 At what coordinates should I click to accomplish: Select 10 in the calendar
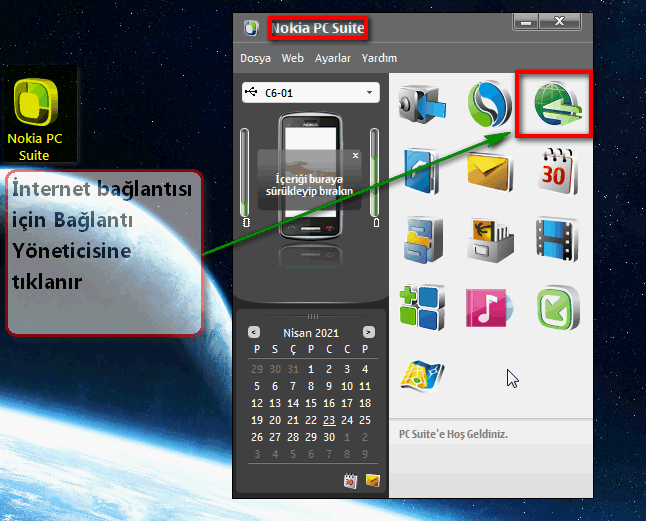tap(347, 386)
